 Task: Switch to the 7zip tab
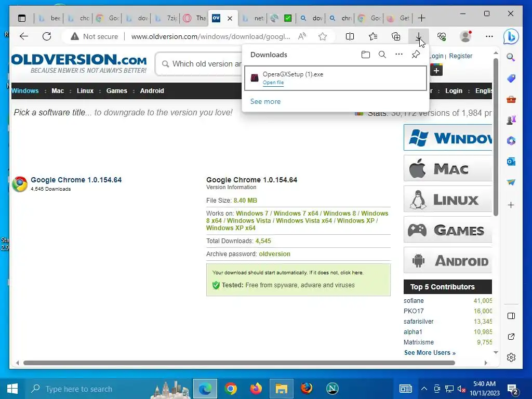coord(166,18)
